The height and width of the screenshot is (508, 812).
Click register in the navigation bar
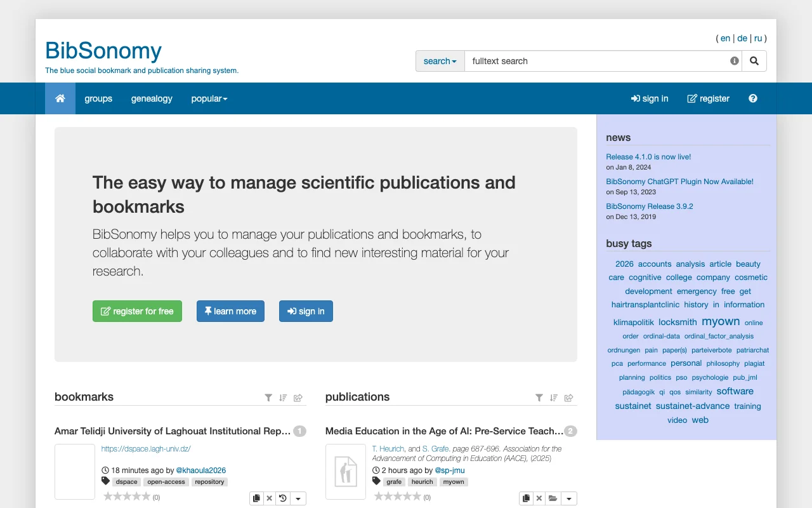click(709, 98)
